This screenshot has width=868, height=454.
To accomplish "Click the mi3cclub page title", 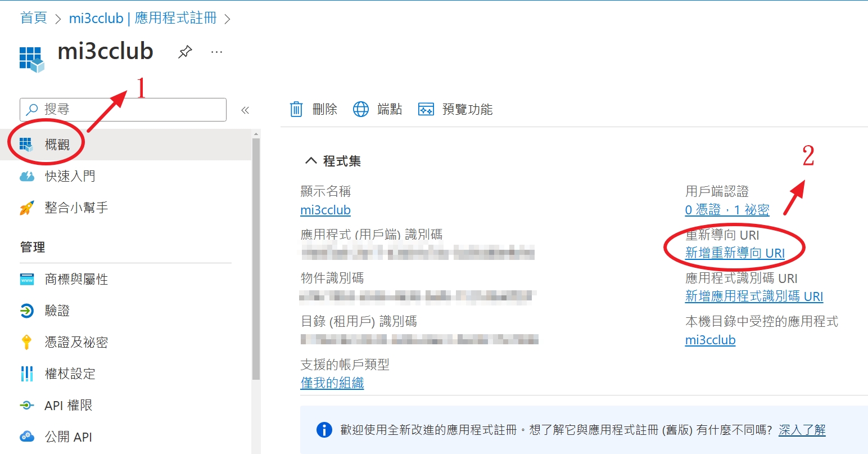I will coord(106,51).
